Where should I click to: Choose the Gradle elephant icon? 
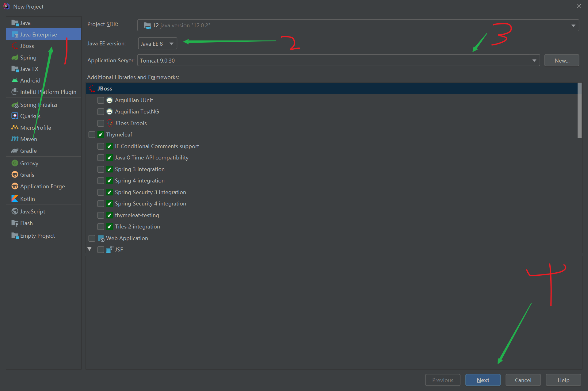pos(15,151)
